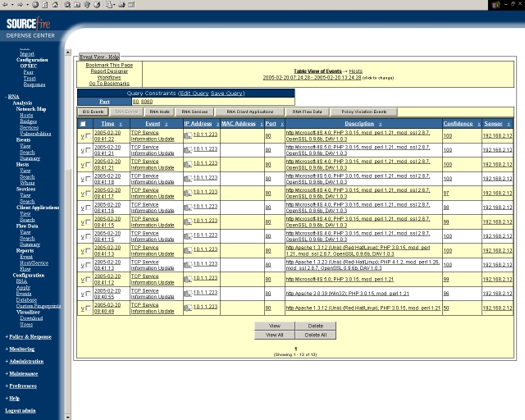
Task: Remove Time column with its x
Action: point(121,124)
